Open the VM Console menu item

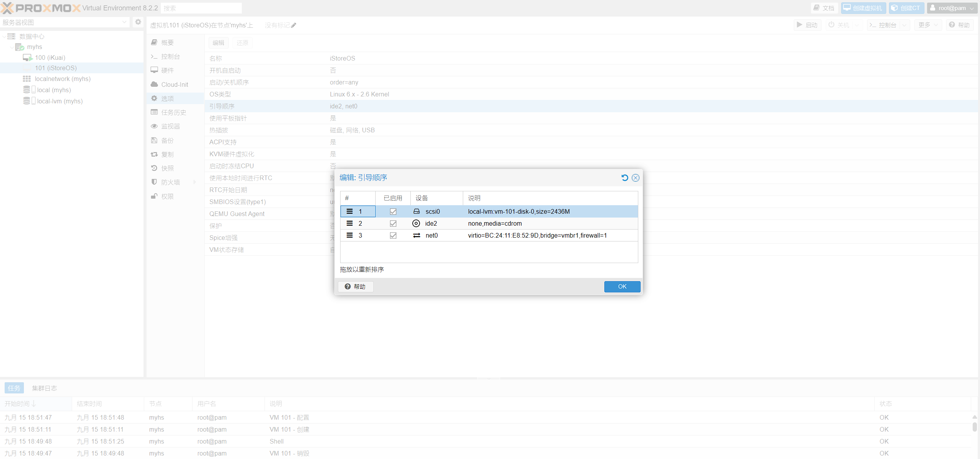[175, 56]
